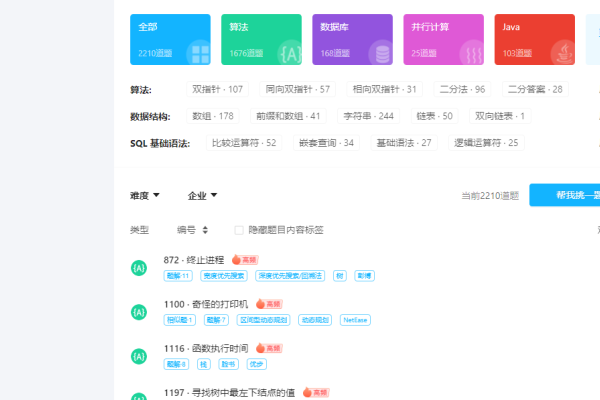Open the 算法 1676 problems category card
Screen dimensions: 600x400
[x=261, y=39]
